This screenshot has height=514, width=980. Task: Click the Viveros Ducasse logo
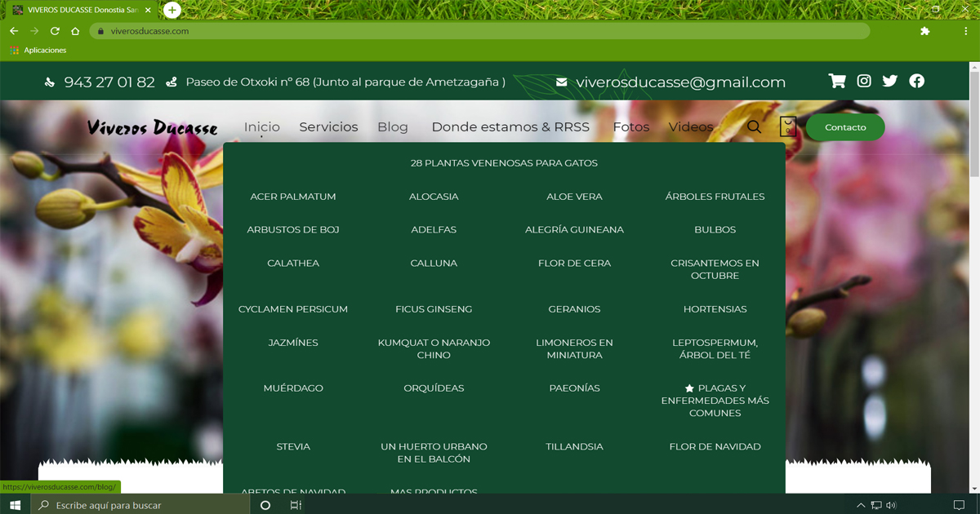pos(152,127)
